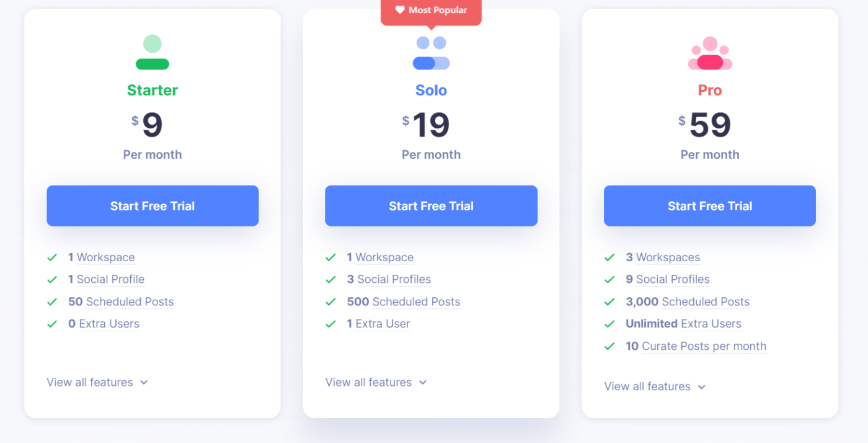Click the blue Solo plan two-user icon
Image resolution: width=868 pixels, height=443 pixels.
point(431,53)
